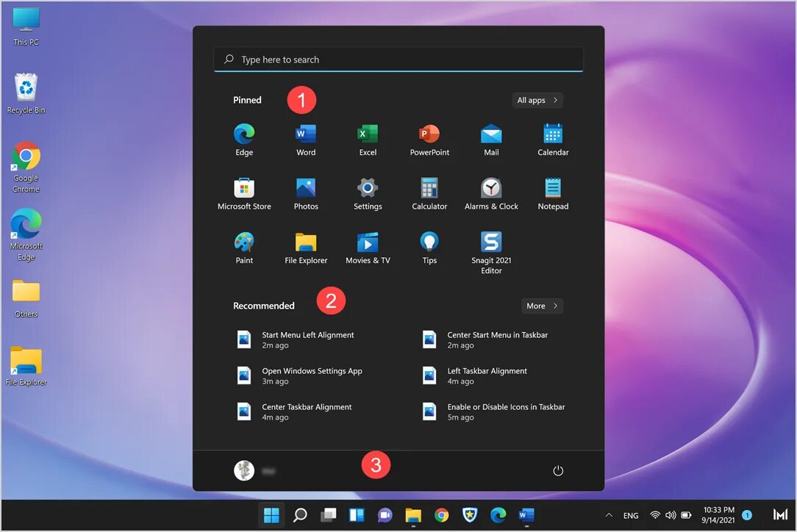Select Google Chrome desktop shortcut
797x532 pixels.
[x=26, y=168]
